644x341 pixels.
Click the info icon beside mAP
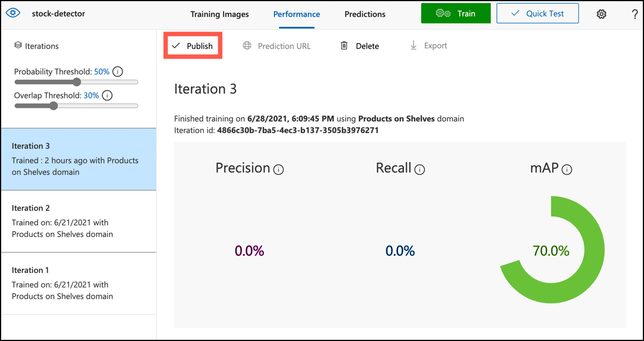coord(567,170)
